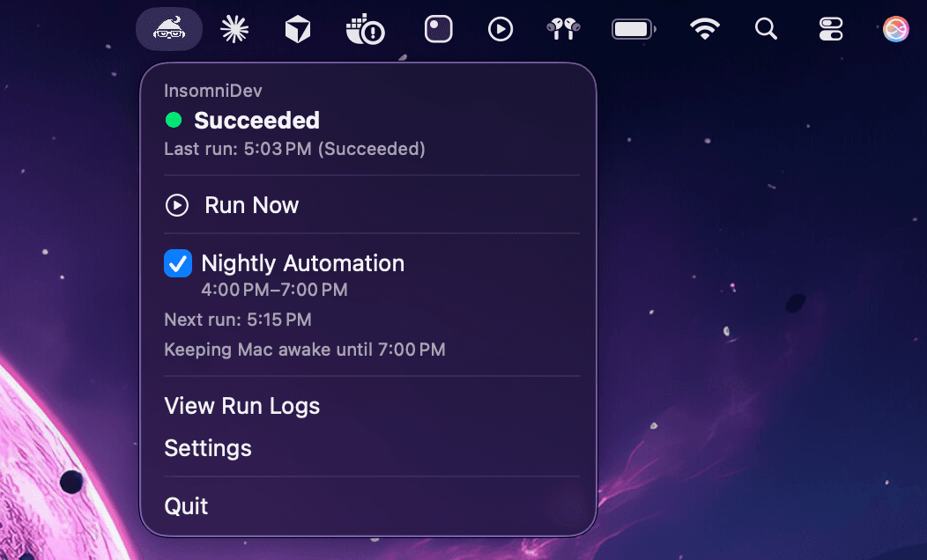Open the AirPods menu bar icon

point(562,28)
